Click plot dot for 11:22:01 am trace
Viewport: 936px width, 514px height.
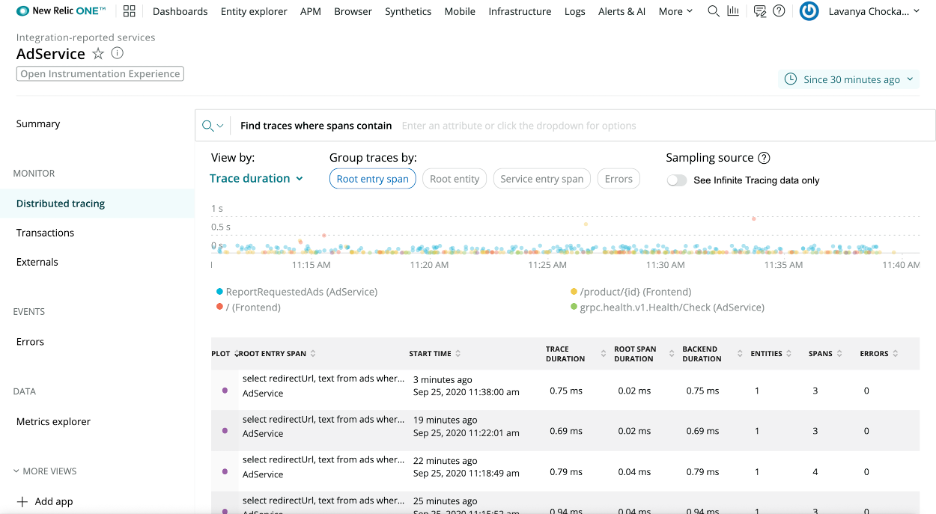point(224,430)
